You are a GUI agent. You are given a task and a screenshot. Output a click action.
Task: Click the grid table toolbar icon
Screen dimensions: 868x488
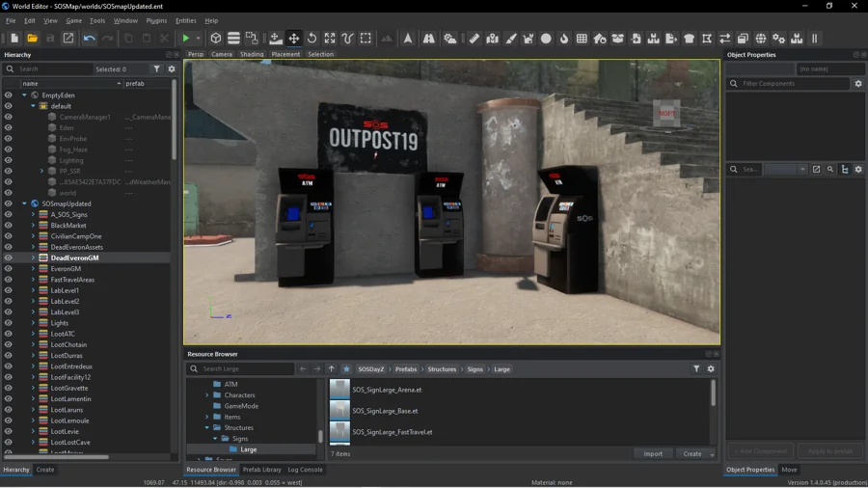582,39
